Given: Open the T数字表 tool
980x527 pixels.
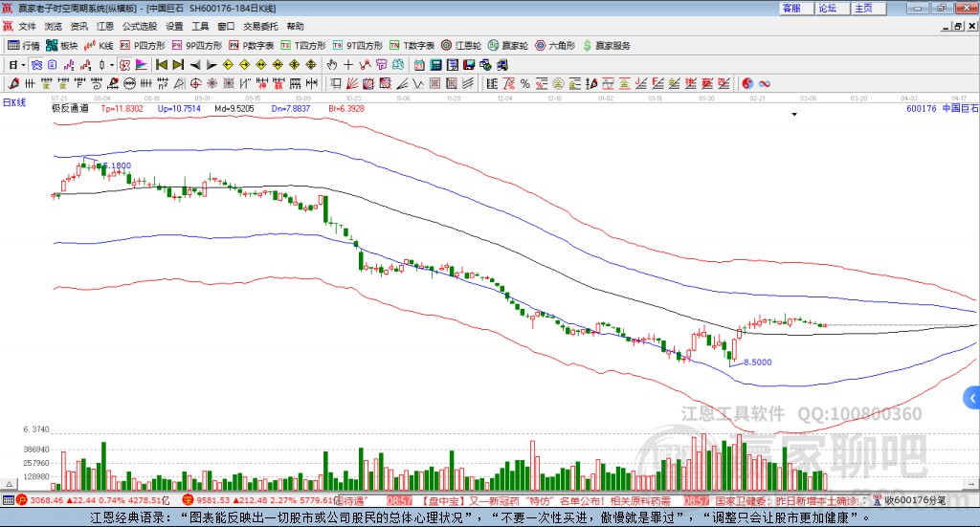Looking at the screenshot, I should (412, 46).
